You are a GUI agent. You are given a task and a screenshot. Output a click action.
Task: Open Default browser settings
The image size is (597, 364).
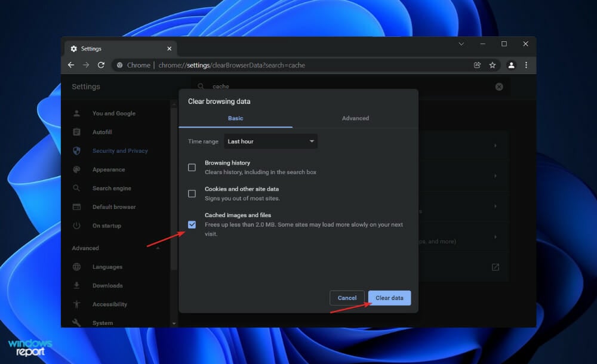coord(114,206)
